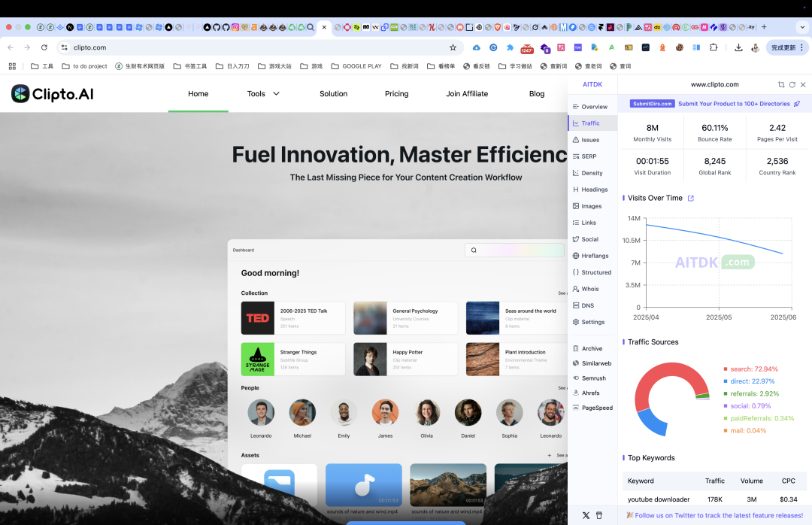Open the Social section

(x=586, y=239)
